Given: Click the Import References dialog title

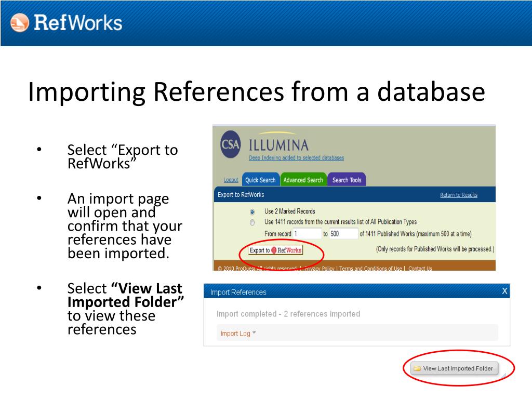Looking at the screenshot, I should 238,292.
